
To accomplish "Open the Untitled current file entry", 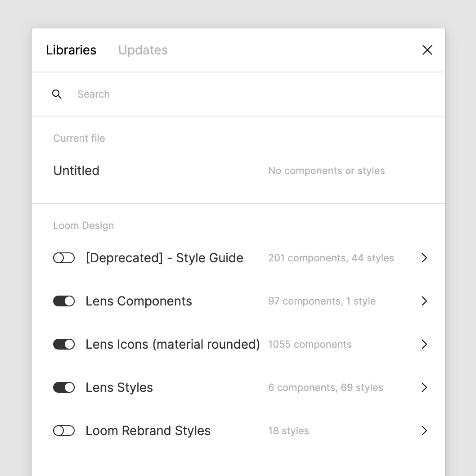I will pos(238,171).
